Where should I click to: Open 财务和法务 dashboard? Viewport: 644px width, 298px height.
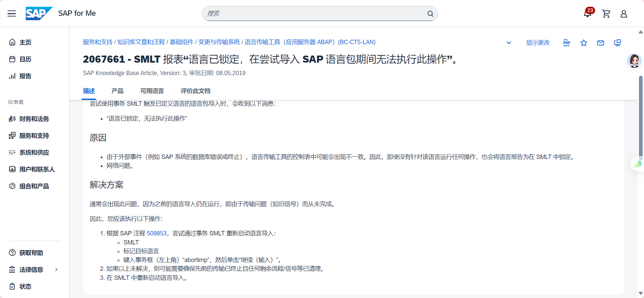34,119
